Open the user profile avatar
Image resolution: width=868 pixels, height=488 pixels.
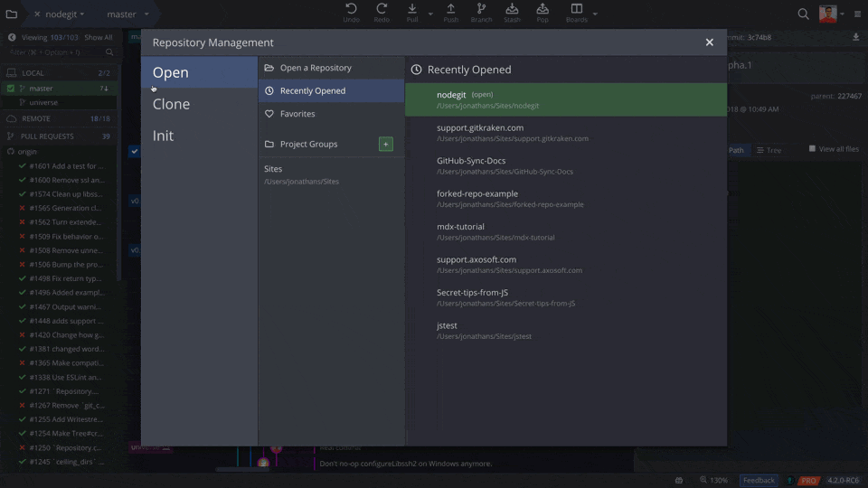click(827, 14)
